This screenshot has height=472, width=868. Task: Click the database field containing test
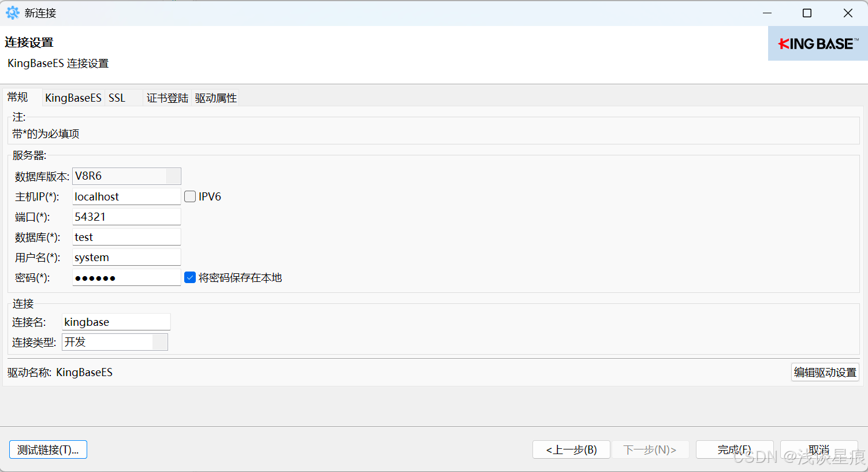pos(126,237)
